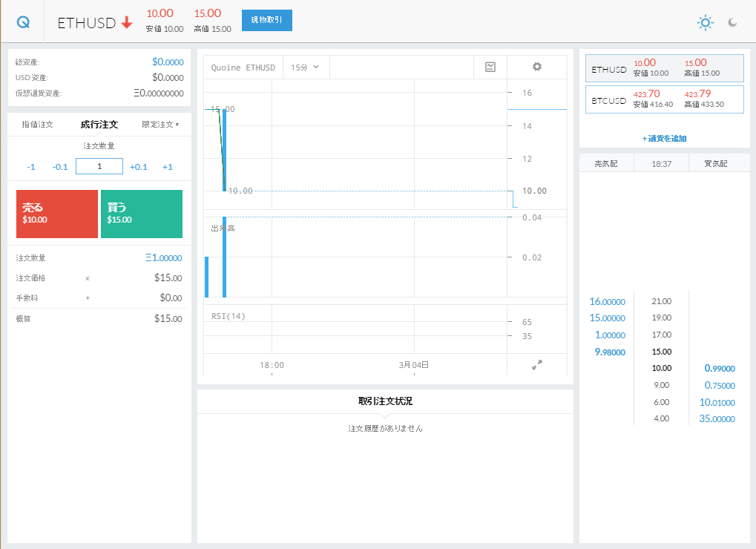Select the 指値注文 tab

click(38, 125)
